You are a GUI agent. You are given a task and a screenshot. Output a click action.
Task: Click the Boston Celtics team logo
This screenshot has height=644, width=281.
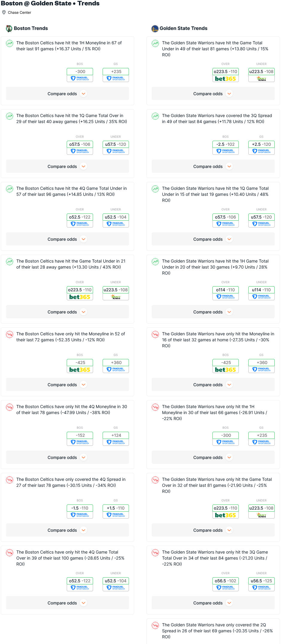tap(9, 28)
